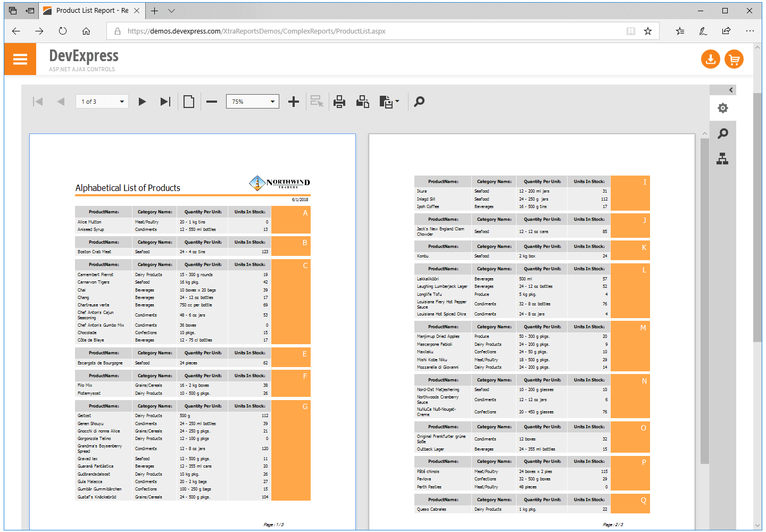Viewport: 766px width, 532px height.
Task: Open the orange hamburger navigation menu
Action: tap(20, 59)
